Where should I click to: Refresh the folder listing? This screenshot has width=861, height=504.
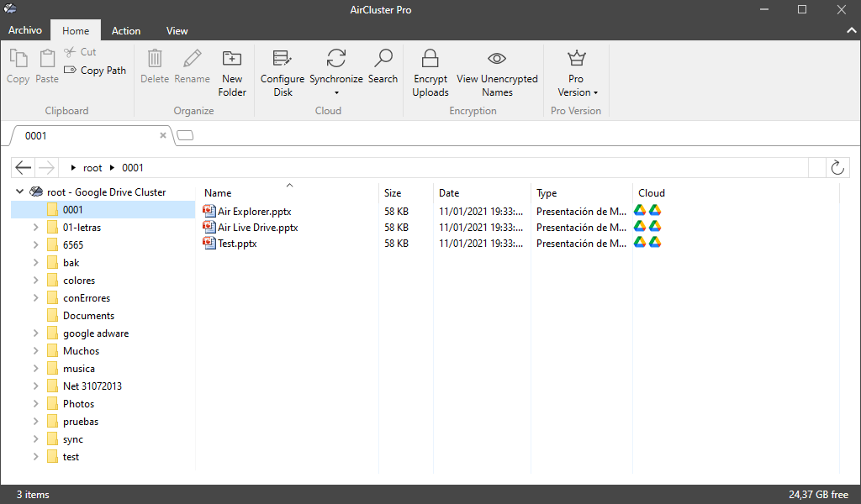point(837,168)
